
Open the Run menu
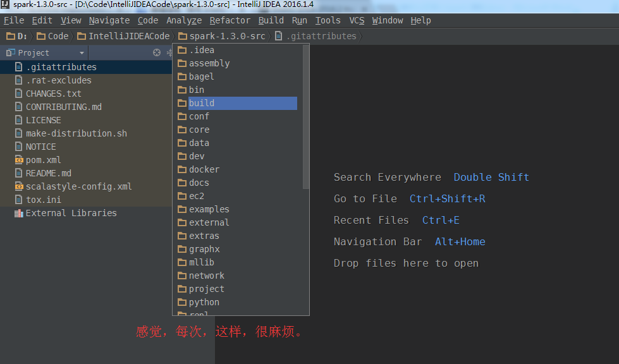pyautogui.click(x=299, y=20)
